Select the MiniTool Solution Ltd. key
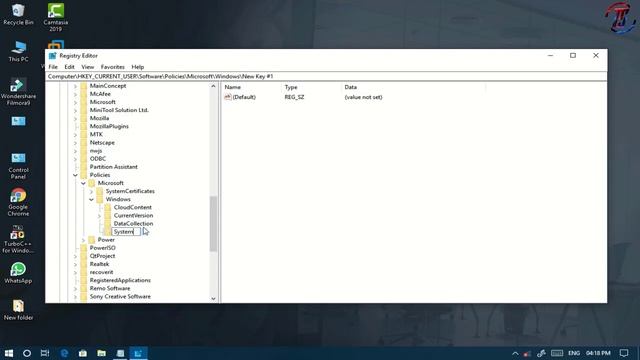The height and width of the screenshot is (360, 640). [119, 110]
